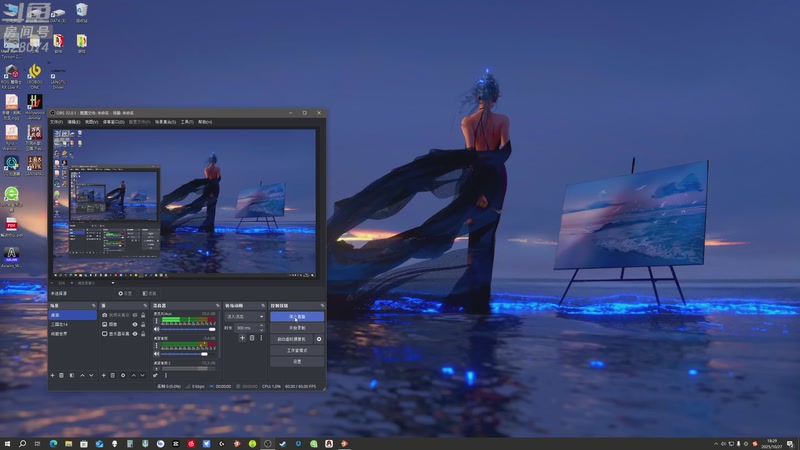Open scene filters icon in Scenes panel
800x450 pixels.
click(72, 376)
